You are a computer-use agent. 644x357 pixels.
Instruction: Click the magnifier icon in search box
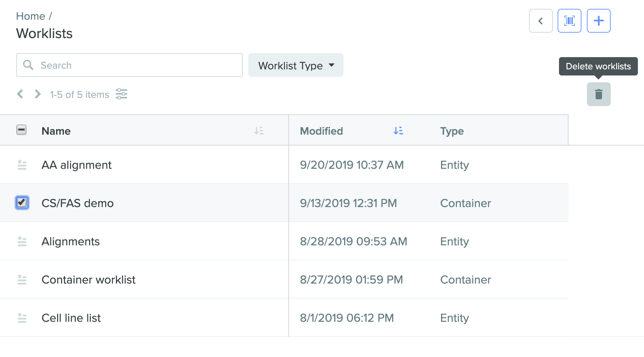pyautogui.click(x=28, y=65)
